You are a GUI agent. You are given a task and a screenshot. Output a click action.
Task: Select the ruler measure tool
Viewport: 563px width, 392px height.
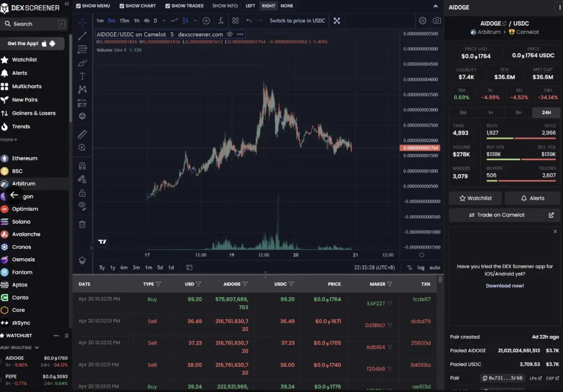pos(82,134)
